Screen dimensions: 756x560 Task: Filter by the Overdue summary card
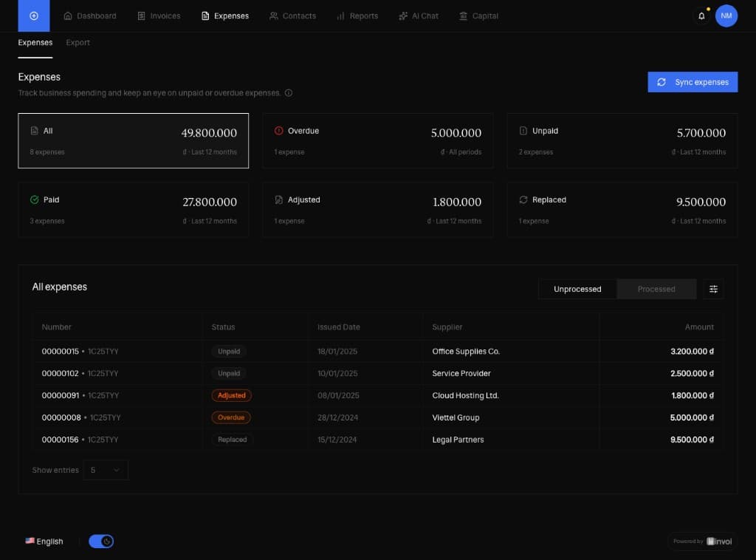click(x=378, y=141)
